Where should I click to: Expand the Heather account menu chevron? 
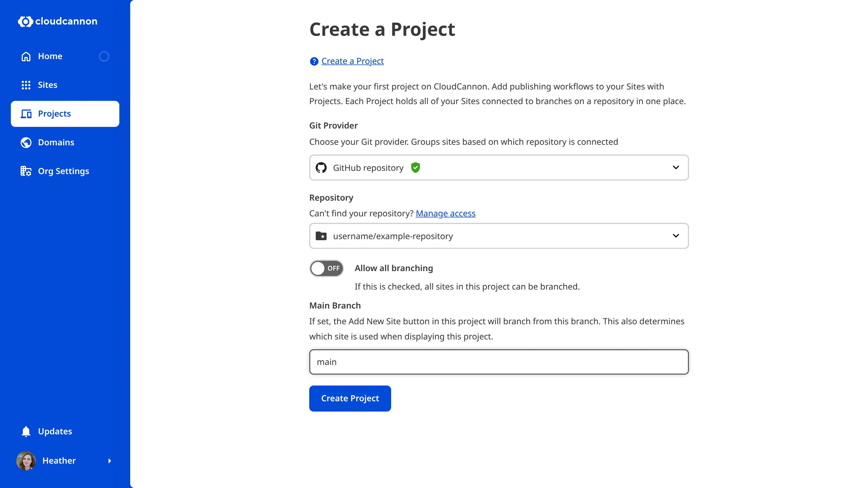(x=110, y=461)
